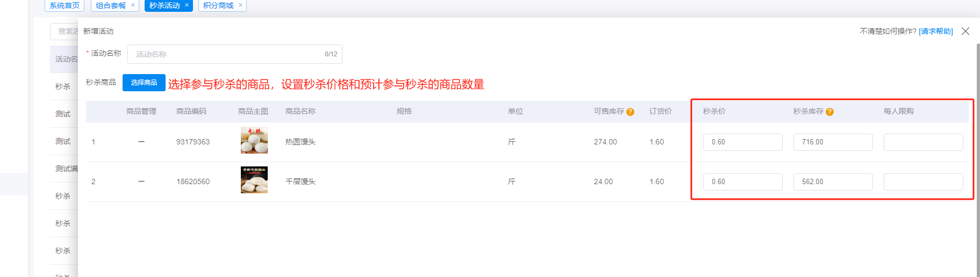Switch to the 系统首页 tab
This screenshot has width=980, height=277.
pos(65,5)
